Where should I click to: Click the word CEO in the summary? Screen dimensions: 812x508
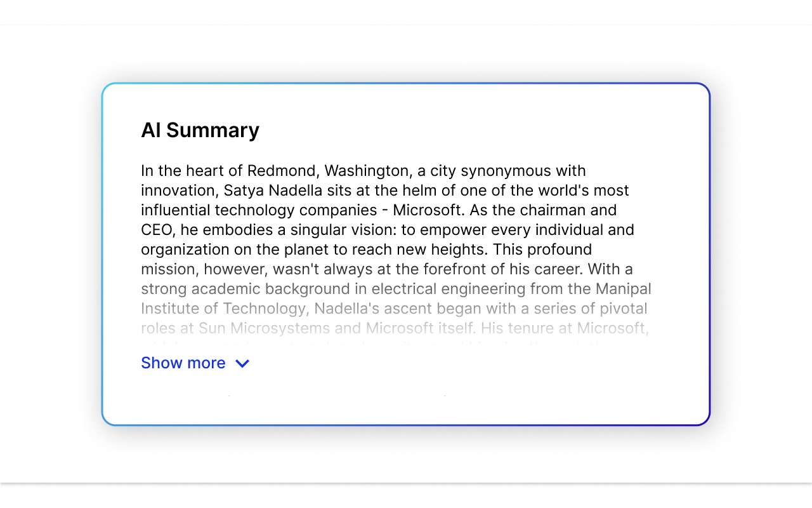[x=156, y=230]
